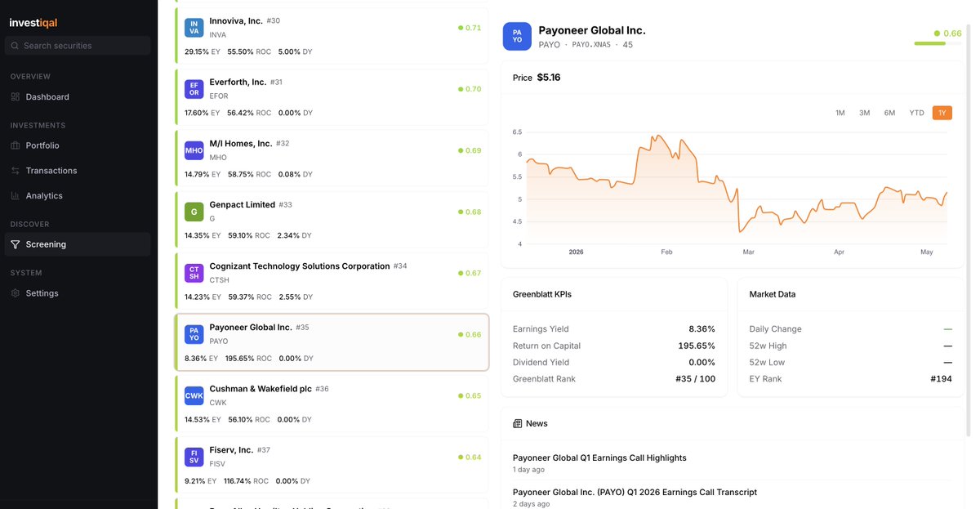Click the 0.68 score for Genpact
980x509 pixels.
click(x=470, y=212)
